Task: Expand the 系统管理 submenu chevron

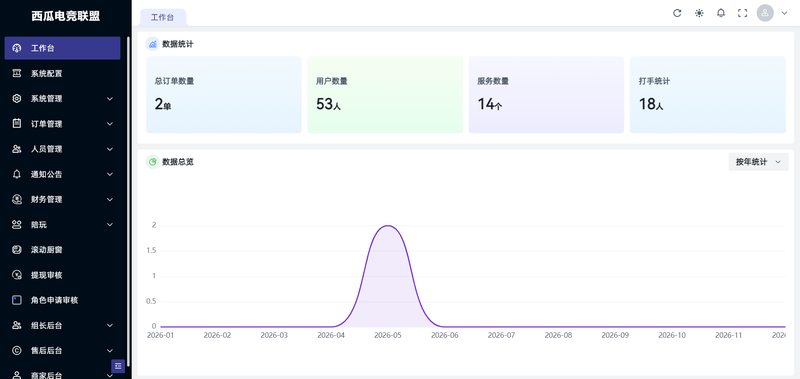Action: click(110, 98)
